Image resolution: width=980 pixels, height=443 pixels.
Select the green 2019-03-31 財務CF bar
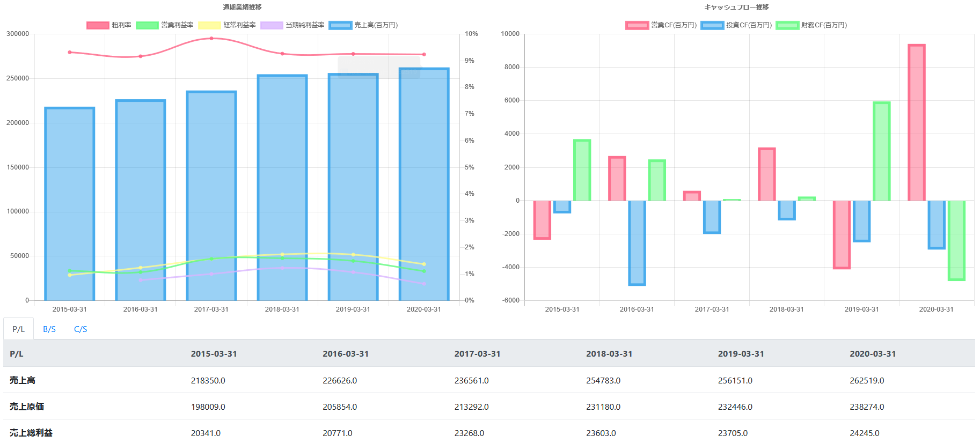(x=881, y=151)
